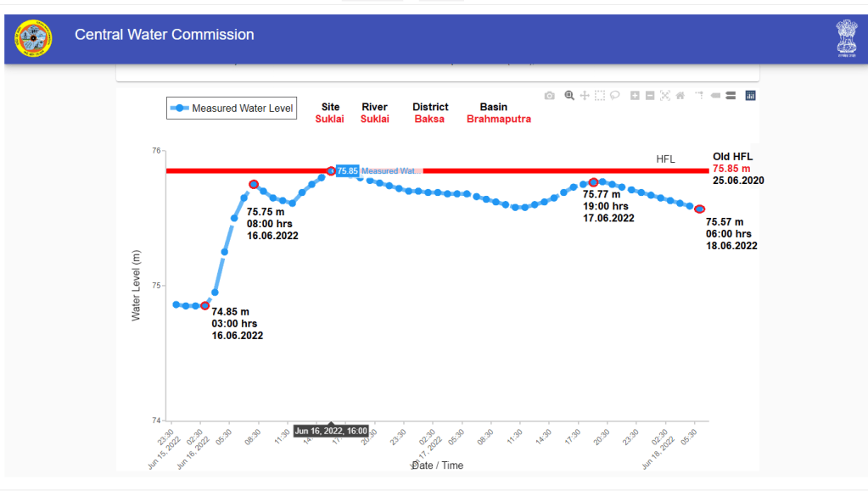Click the Central Water Commission logo
Viewport: 868px width, 496px height.
tap(33, 38)
